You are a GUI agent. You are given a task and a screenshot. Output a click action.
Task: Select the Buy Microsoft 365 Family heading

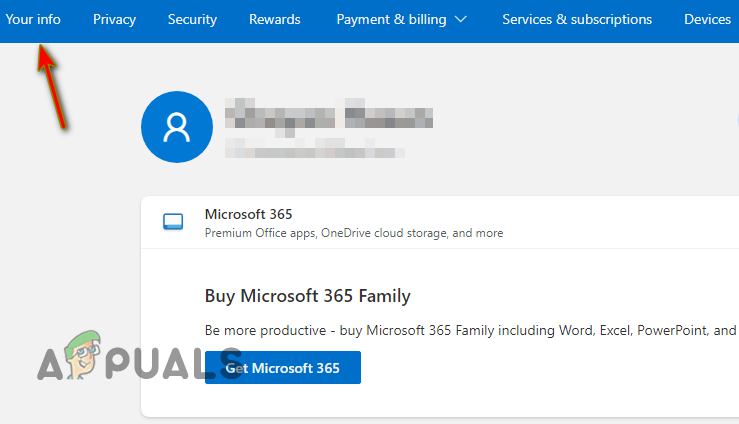pyautogui.click(x=307, y=296)
